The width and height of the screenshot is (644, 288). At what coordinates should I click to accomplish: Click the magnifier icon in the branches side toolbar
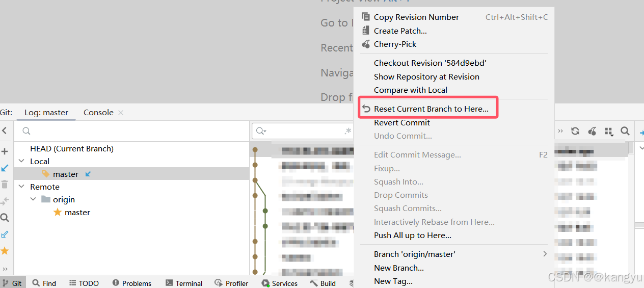click(x=5, y=218)
